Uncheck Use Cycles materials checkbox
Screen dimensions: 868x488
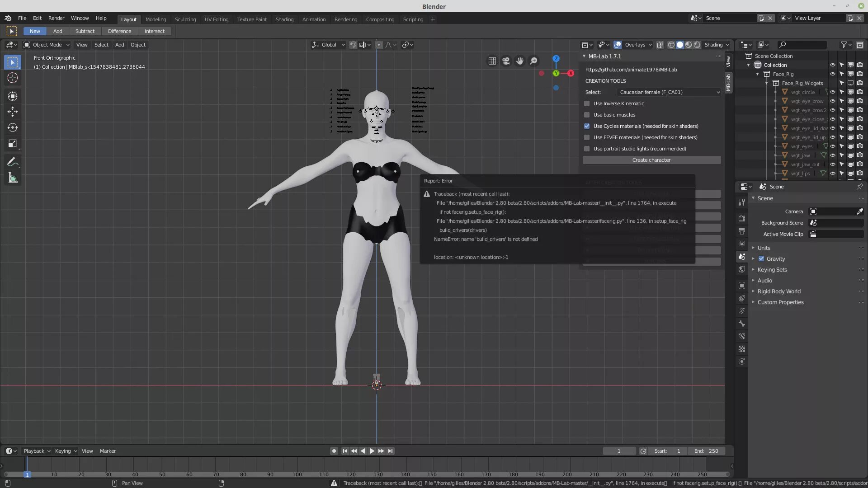(587, 126)
